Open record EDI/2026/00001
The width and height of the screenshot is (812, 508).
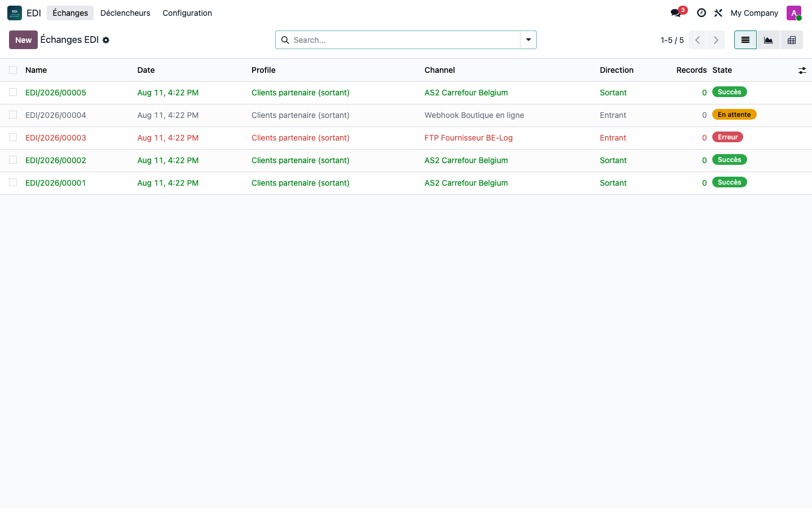coord(56,183)
